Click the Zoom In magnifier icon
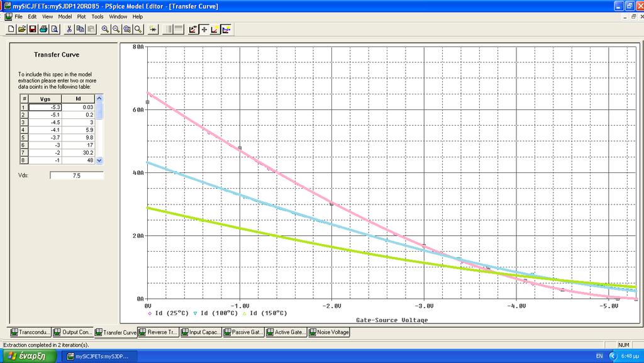The height and width of the screenshot is (363, 644). point(106,29)
